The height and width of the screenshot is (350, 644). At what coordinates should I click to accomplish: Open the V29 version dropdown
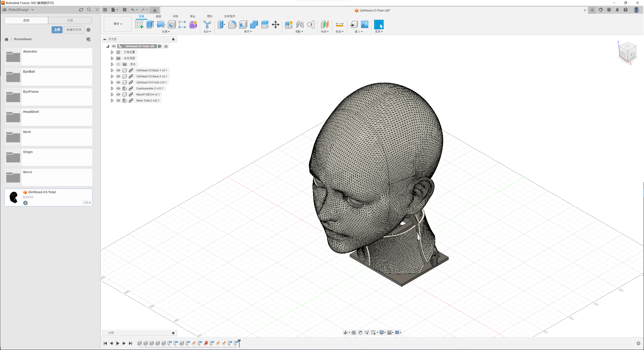(86, 202)
